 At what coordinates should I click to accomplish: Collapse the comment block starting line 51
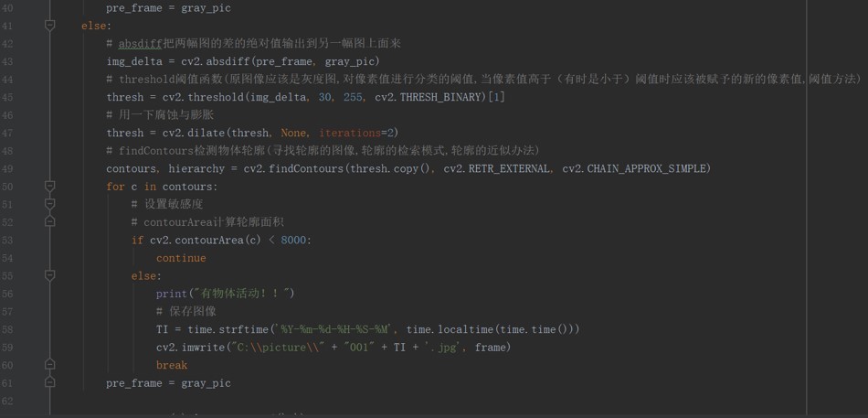point(50,204)
